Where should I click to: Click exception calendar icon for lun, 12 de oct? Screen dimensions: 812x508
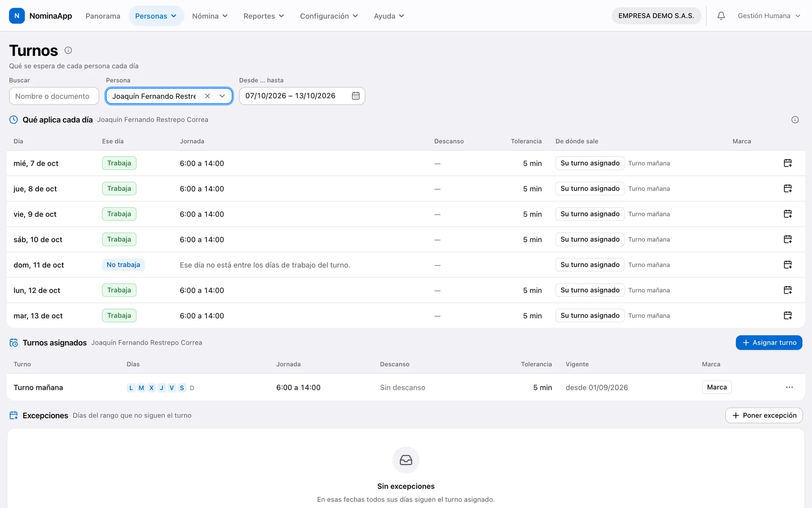pyautogui.click(x=787, y=290)
